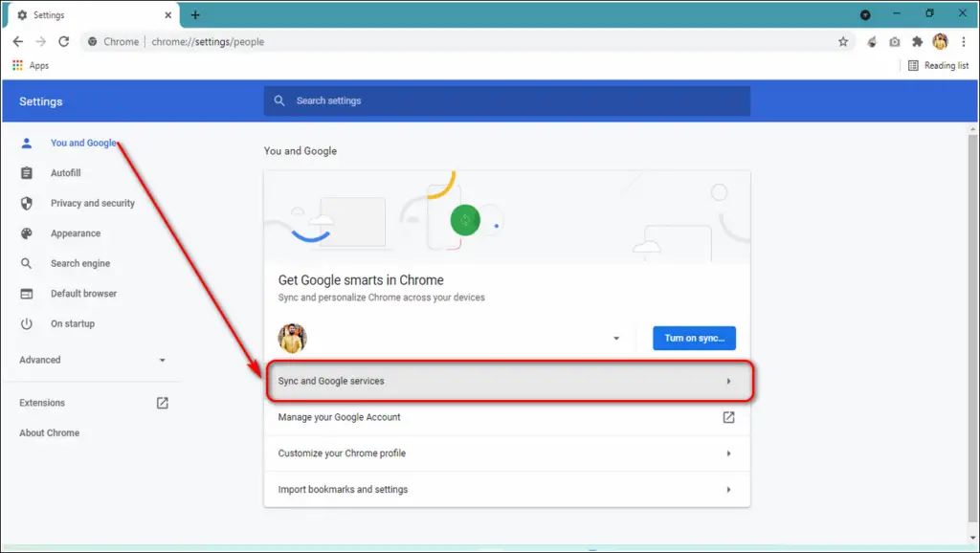
Task: Click the shield icon beside Privacy and security
Action: (26, 203)
